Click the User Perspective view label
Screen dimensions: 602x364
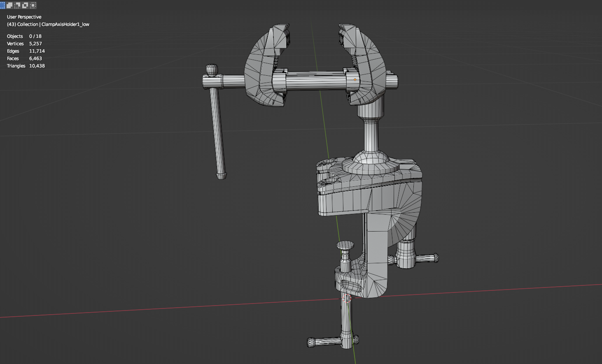coord(24,17)
